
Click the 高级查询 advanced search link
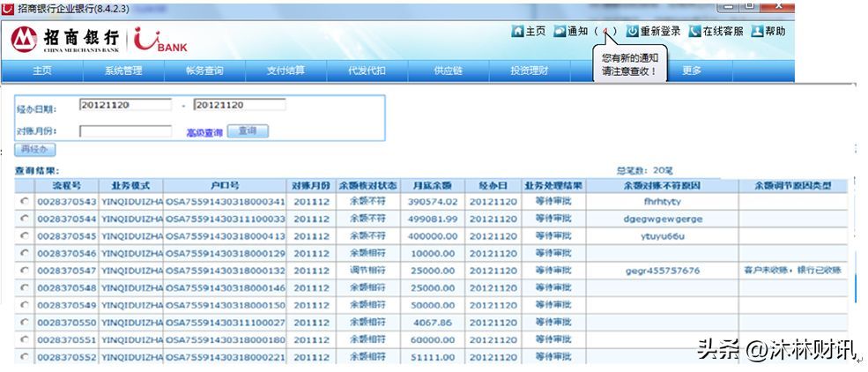click(x=204, y=133)
